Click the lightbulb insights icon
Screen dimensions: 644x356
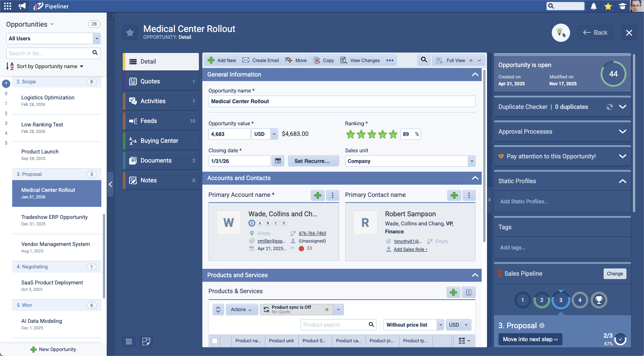(x=561, y=33)
